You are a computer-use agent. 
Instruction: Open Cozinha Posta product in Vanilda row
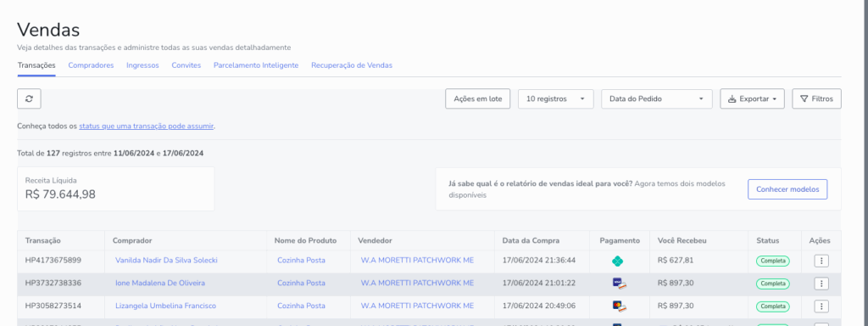click(x=301, y=260)
